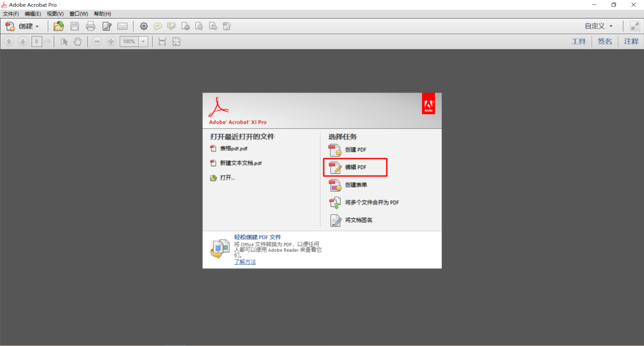Open the 注释 panel
Screen dimensions: 644x346
[631, 42]
